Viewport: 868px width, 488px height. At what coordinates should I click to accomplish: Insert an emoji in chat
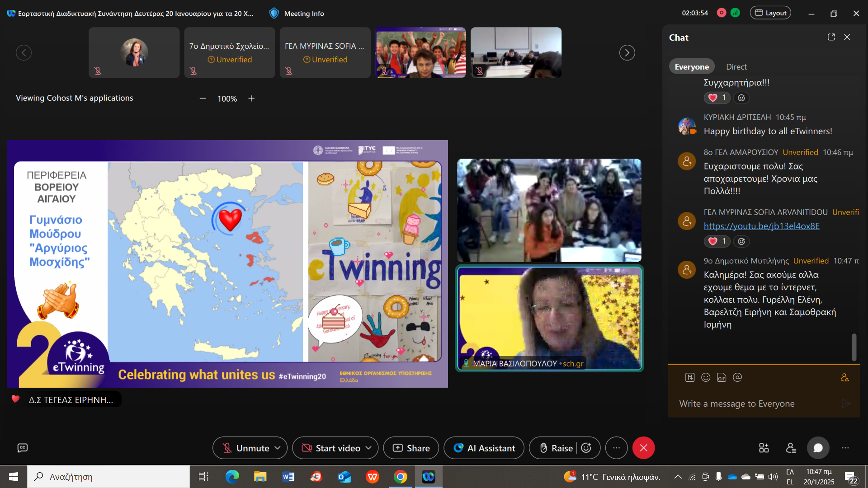click(x=706, y=377)
